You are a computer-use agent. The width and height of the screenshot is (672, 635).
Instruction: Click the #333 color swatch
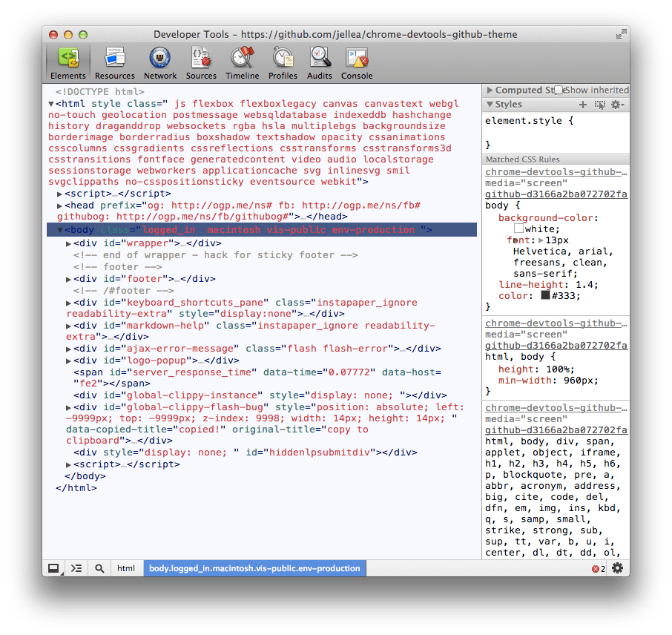[545, 295]
